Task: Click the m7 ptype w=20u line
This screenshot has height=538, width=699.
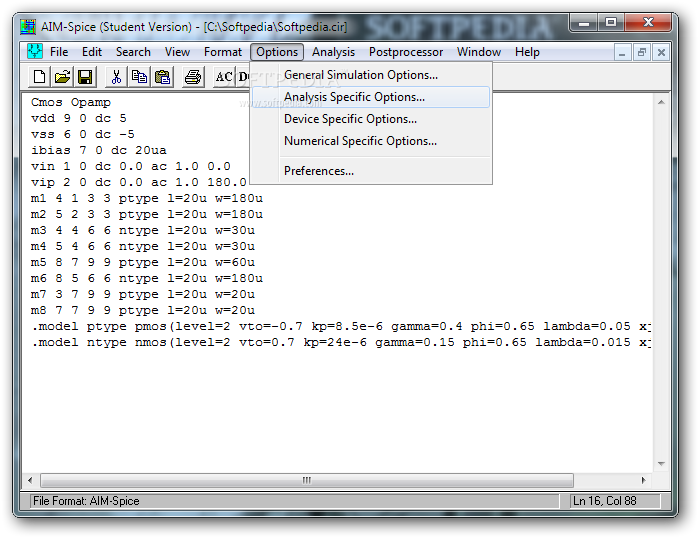Action: 143,295
